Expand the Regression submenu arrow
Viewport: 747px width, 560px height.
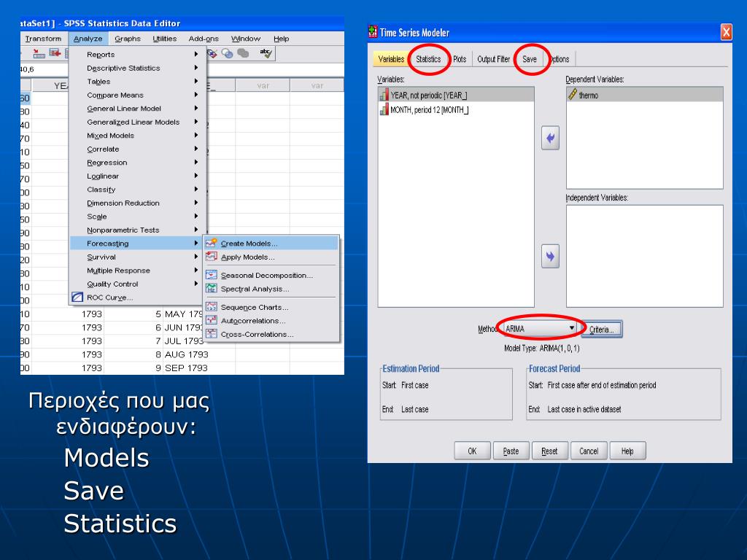tap(196, 162)
